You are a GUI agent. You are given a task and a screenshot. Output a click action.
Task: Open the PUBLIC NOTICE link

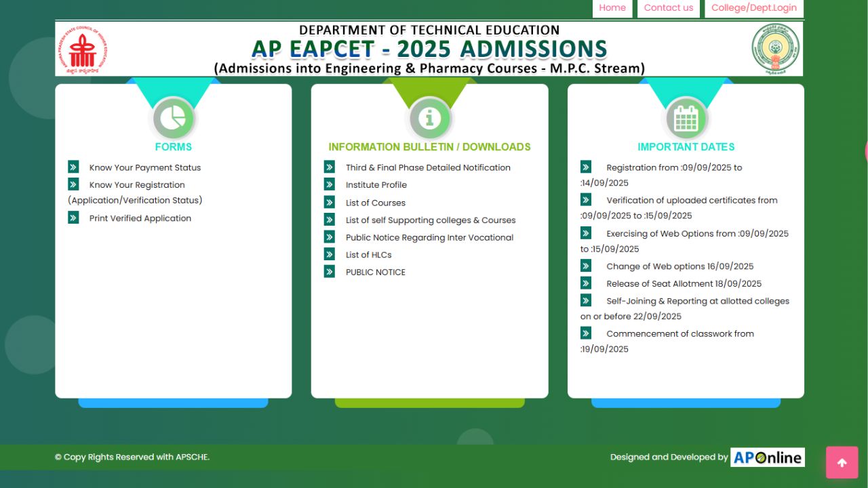pyautogui.click(x=376, y=272)
